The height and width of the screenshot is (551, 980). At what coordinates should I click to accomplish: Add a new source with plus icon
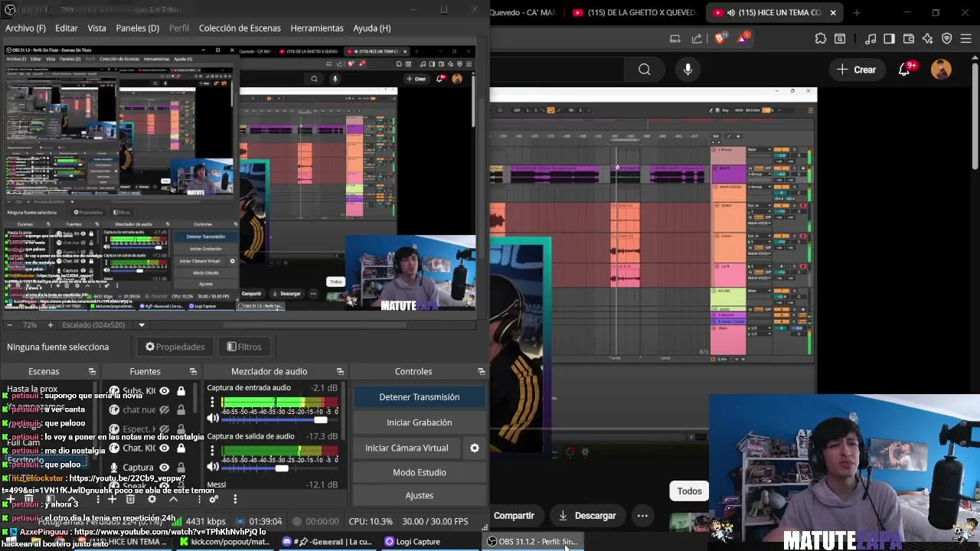point(112,499)
